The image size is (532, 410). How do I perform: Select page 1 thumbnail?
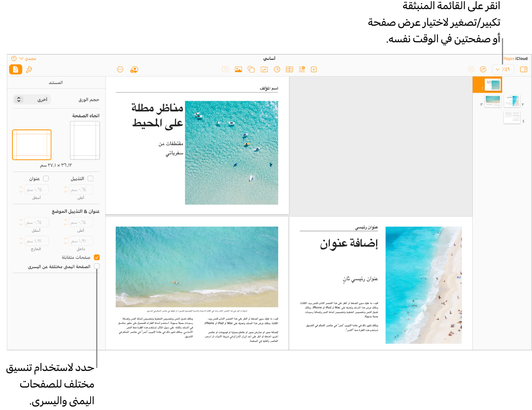(x=493, y=85)
